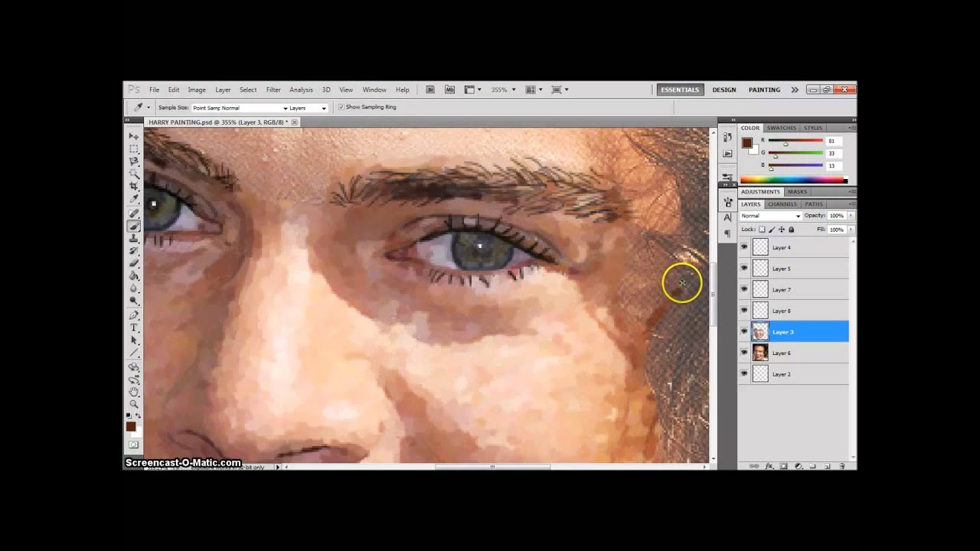Select the Move tool
This screenshot has width=980, height=551.
[134, 136]
